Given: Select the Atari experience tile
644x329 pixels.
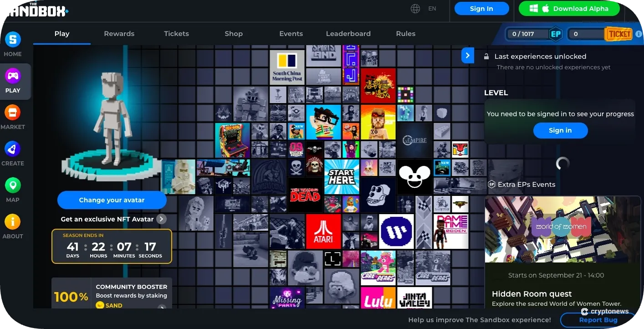Looking at the screenshot, I should point(323,231).
